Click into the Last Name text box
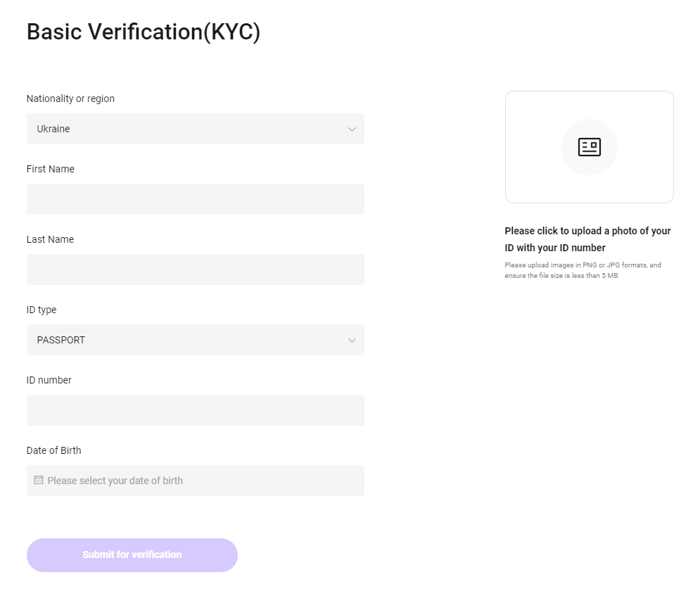Image resolution: width=700 pixels, height=589 pixels. click(195, 270)
